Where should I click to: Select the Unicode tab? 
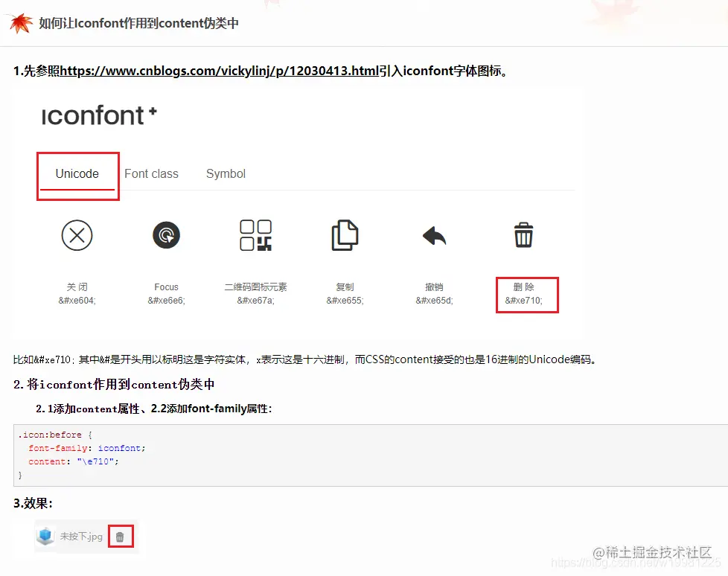pos(77,173)
